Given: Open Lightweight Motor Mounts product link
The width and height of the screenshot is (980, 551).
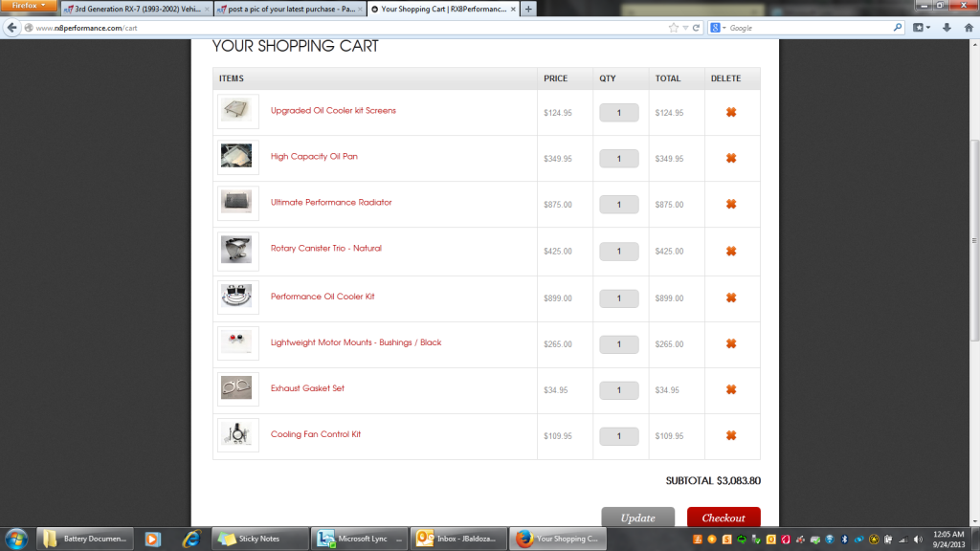Looking at the screenshot, I should click(356, 342).
